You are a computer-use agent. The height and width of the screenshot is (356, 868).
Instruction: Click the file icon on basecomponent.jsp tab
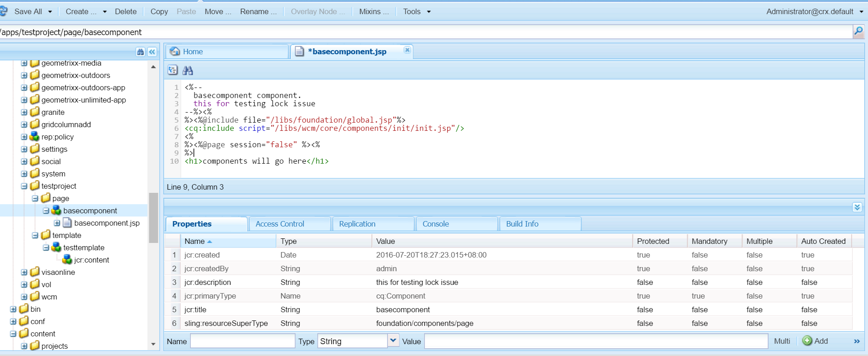[x=299, y=52]
